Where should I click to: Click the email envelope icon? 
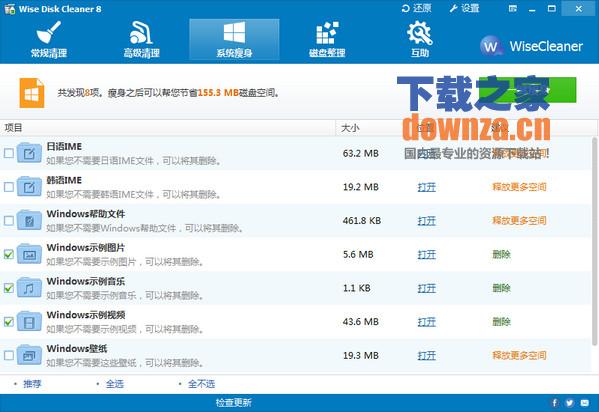click(x=585, y=402)
